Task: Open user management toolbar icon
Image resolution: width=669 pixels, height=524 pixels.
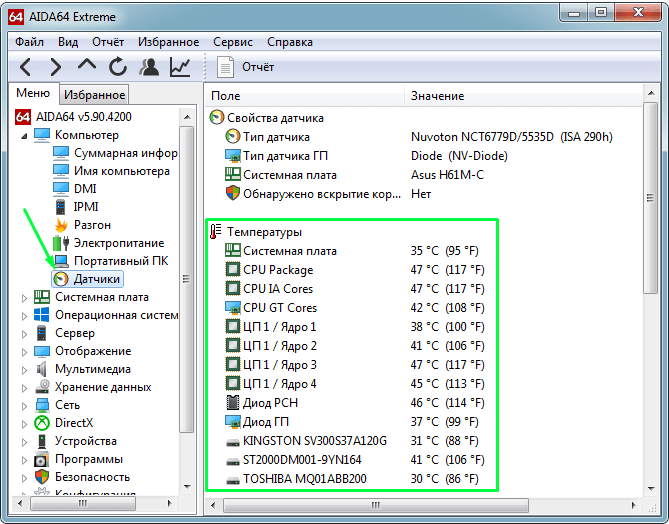Action: click(x=149, y=67)
